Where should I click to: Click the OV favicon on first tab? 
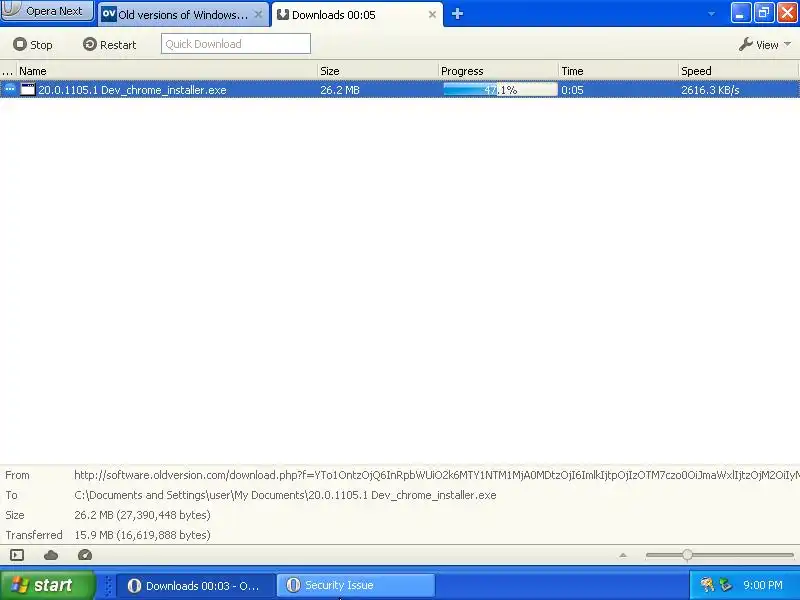click(x=109, y=14)
